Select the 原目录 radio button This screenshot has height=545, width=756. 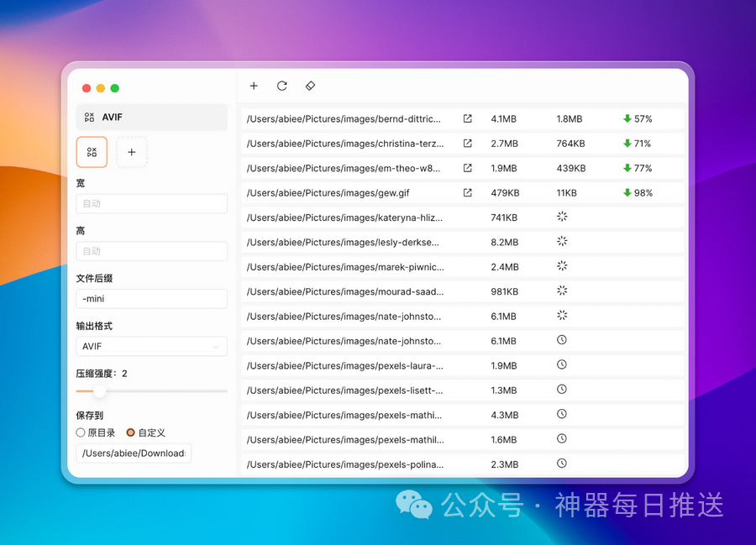point(81,432)
